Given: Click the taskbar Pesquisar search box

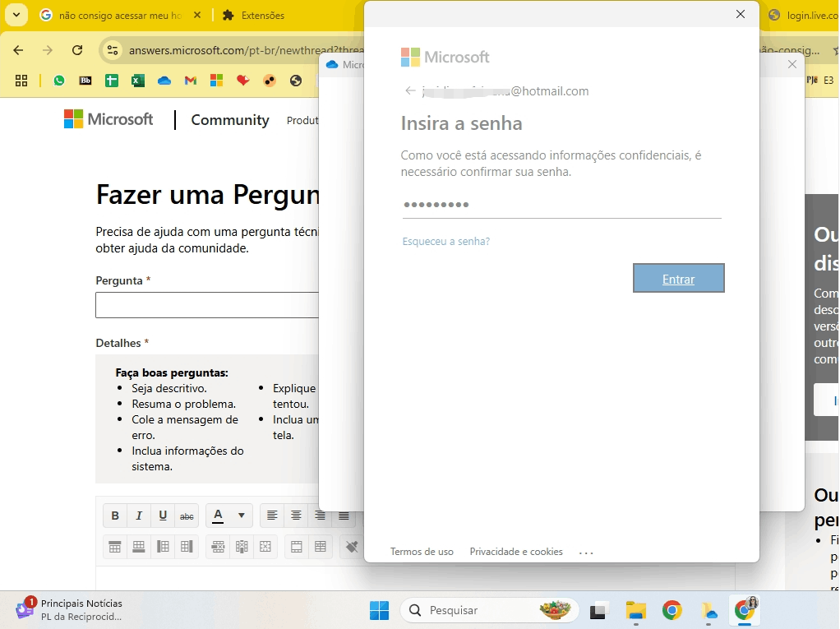Looking at the screenshot, I should pyautogui.click(x=489, y=610).
